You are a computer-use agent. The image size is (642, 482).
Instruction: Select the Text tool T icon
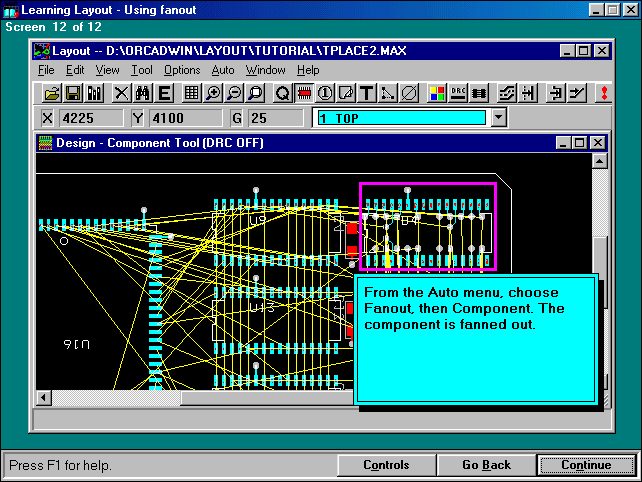(x=367, y=93)
